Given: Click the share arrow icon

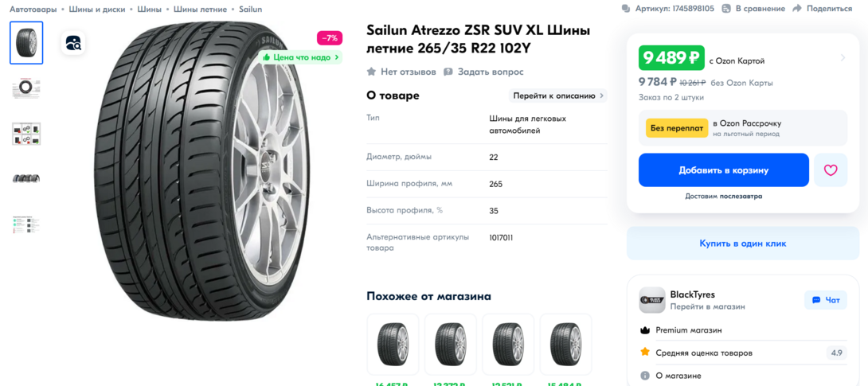Looking at the screenshot, I should [797, 8].
